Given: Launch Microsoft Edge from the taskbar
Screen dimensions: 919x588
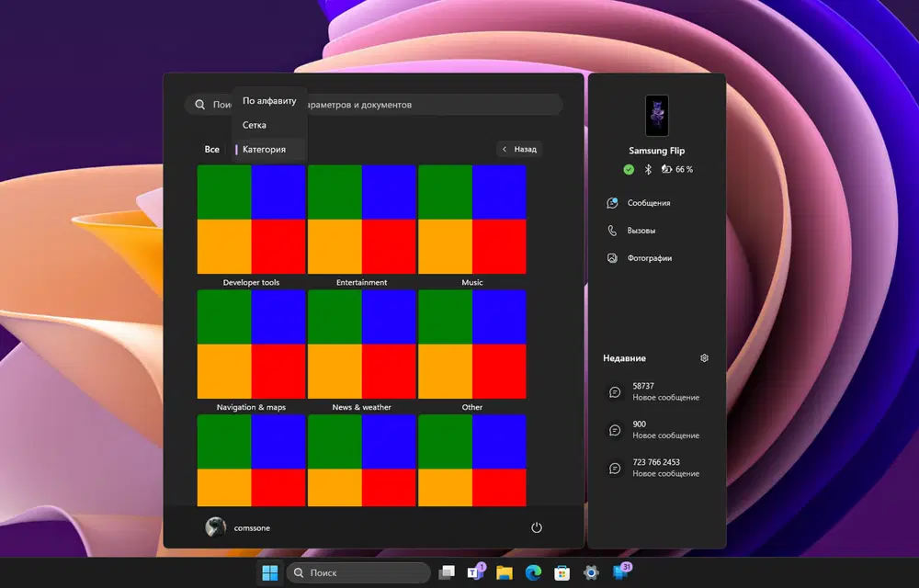Looking at the screenshot, I should pyautogui.click(x=533, y=572).
